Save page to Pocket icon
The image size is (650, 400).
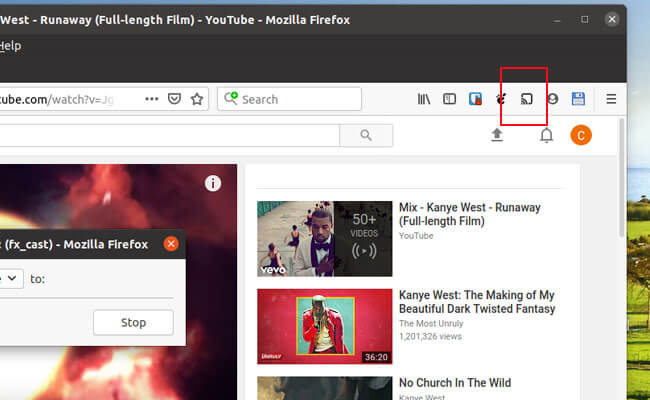click(x=174, y=99)
